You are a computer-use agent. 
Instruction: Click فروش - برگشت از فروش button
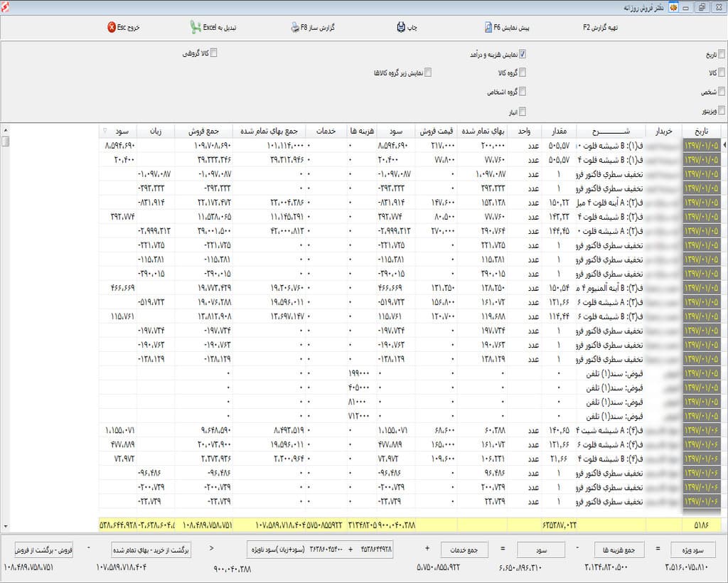point(43,550)
